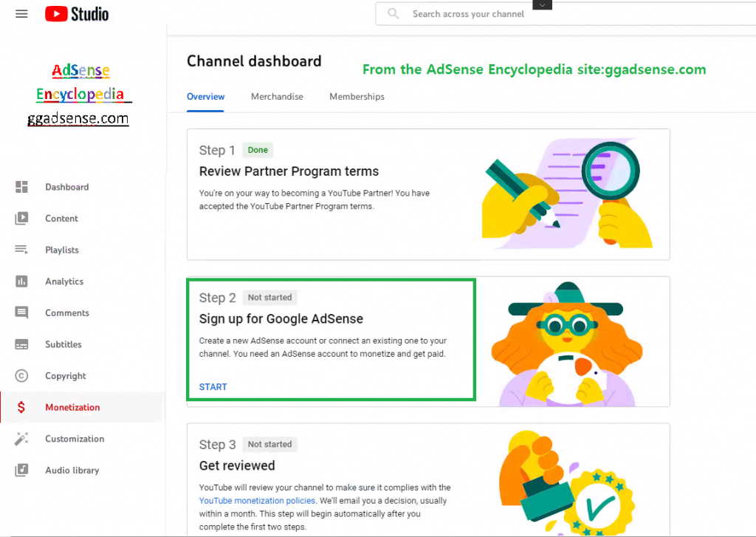Select the Overview tab
756x537 pixels.
[x=206, y=97]
